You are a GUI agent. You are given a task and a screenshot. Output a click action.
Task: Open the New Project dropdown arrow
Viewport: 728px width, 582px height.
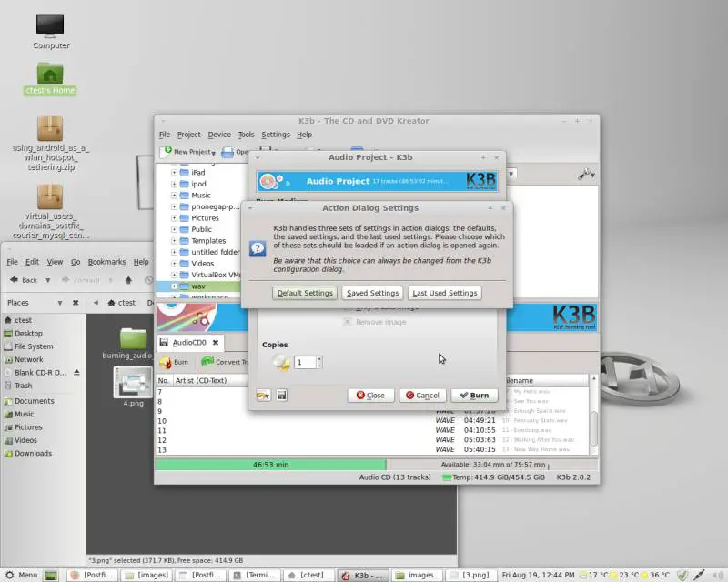[x=213, y=153]
